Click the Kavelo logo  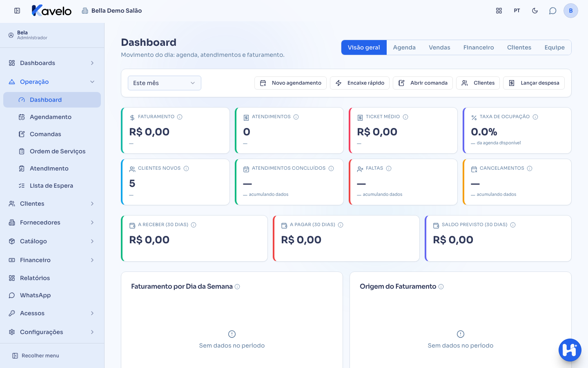pos(51,11)
